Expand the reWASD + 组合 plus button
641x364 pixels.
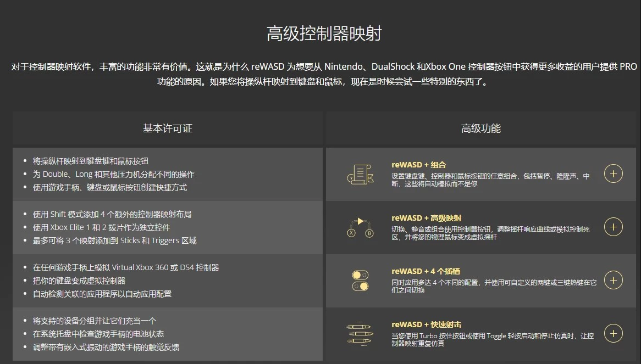point(613,174)
